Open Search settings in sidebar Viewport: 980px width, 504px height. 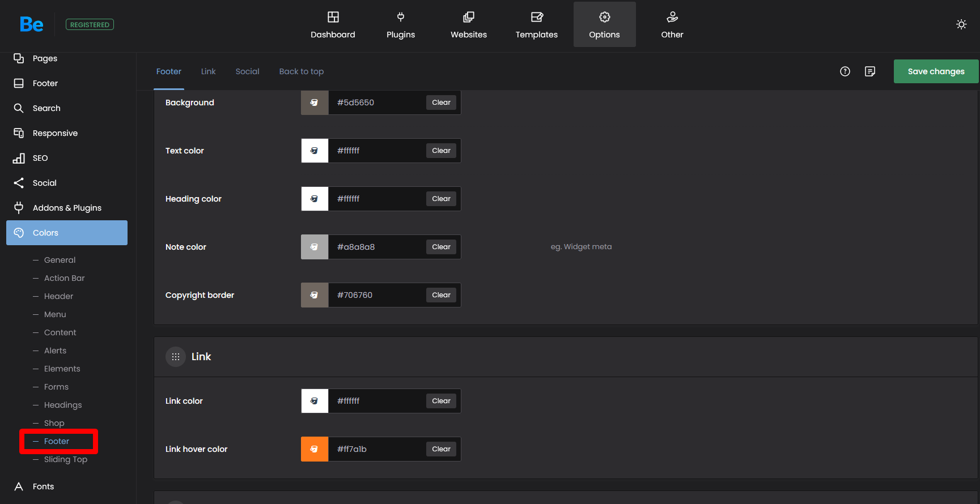[x=67, y=108]
